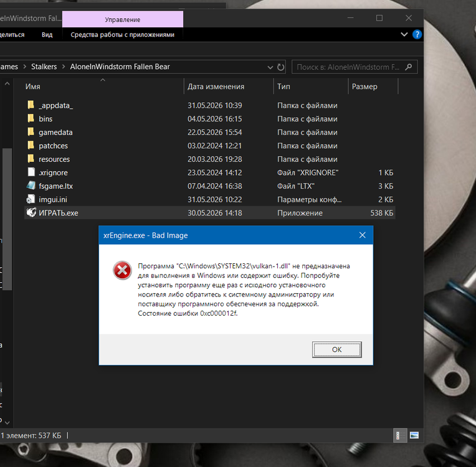Click the 538 КБ size cell
Image resolution: width=476 pixels, height=467 pixels.
(381, 213)
